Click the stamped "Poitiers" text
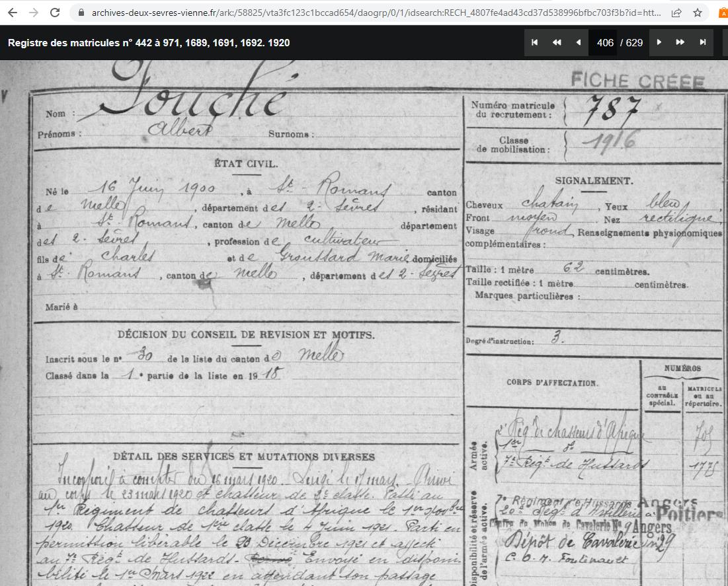 (x=689, y=513)
